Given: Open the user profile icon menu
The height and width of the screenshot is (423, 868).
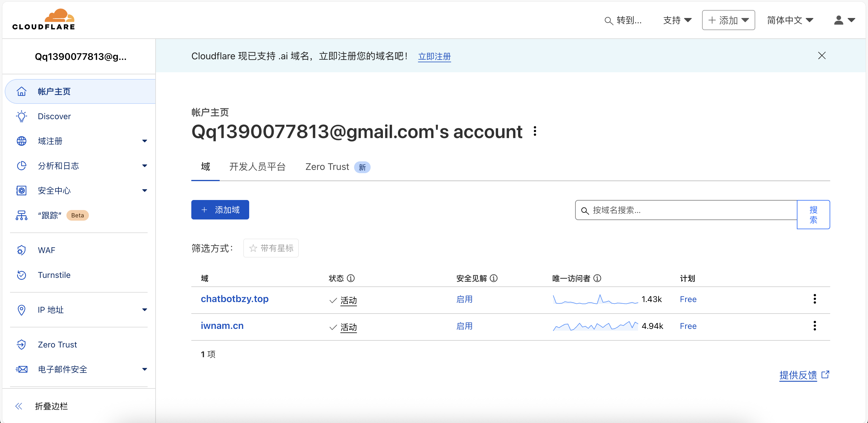Looking at the screenshot, I should click(x=844, y=20).
